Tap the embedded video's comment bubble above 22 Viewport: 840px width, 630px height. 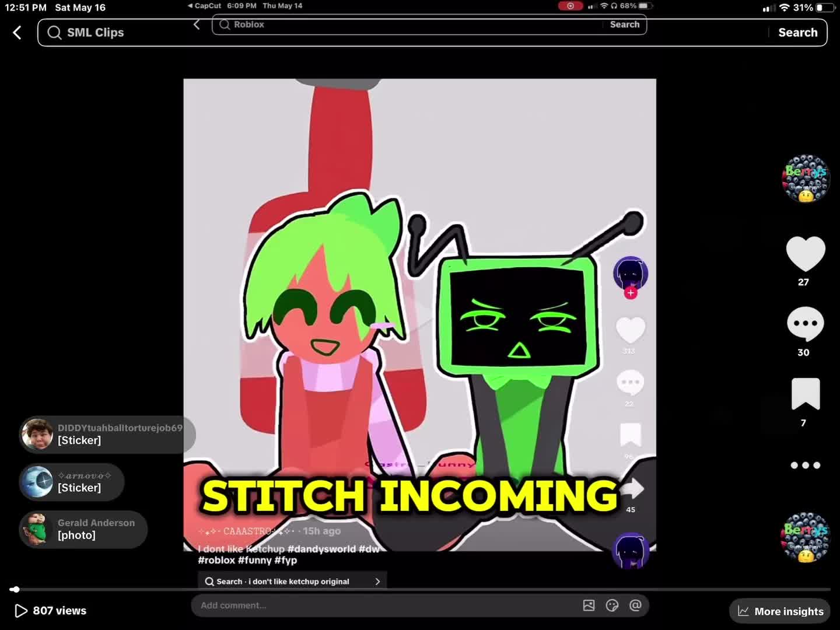point(630,383)
